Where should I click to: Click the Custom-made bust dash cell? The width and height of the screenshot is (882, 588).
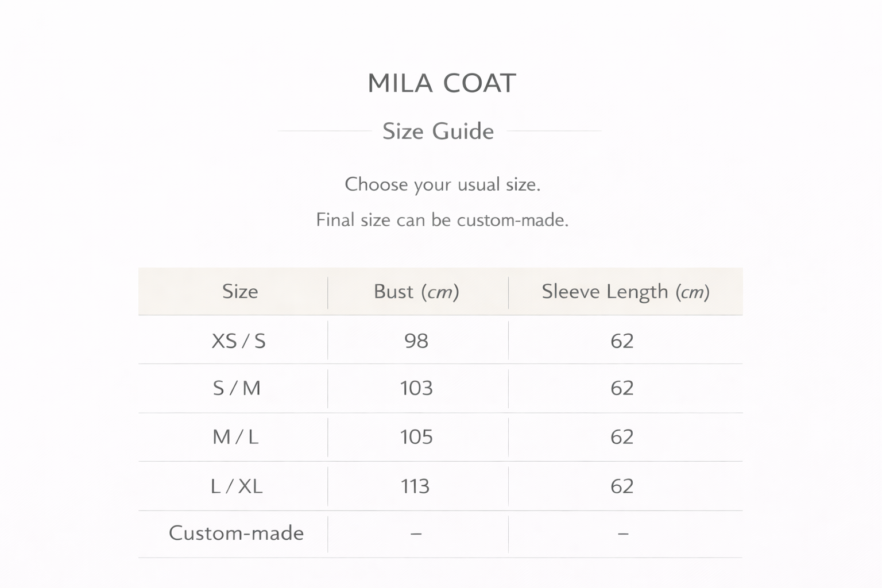point(416,533)
